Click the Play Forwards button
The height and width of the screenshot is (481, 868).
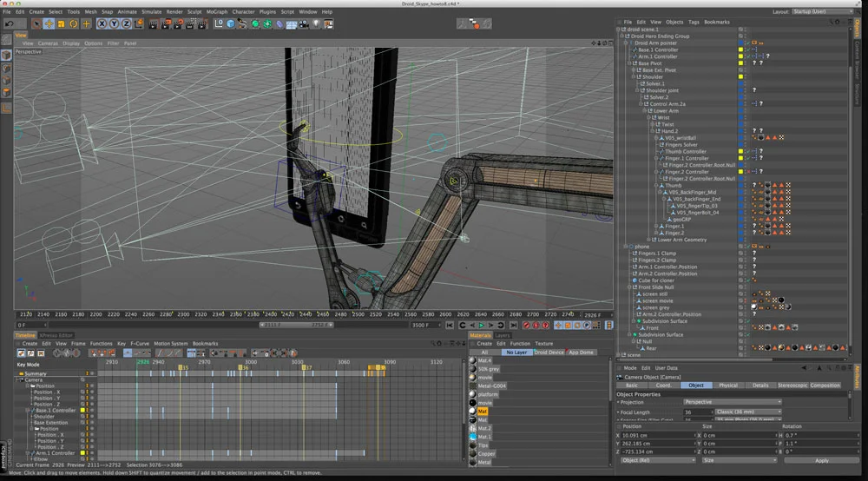[481, 326]
